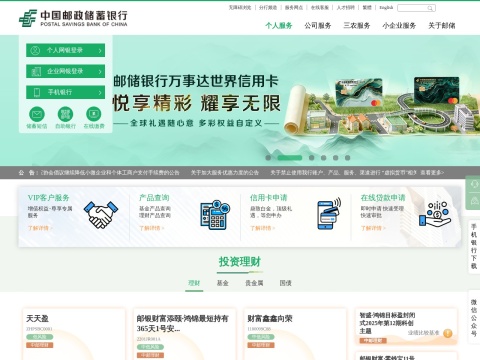Open announcement about 虚拟货币 account ban
Image resolution: width=480 pixels, height=360 pixels.
pyautogui.click(x=343, y=173)
